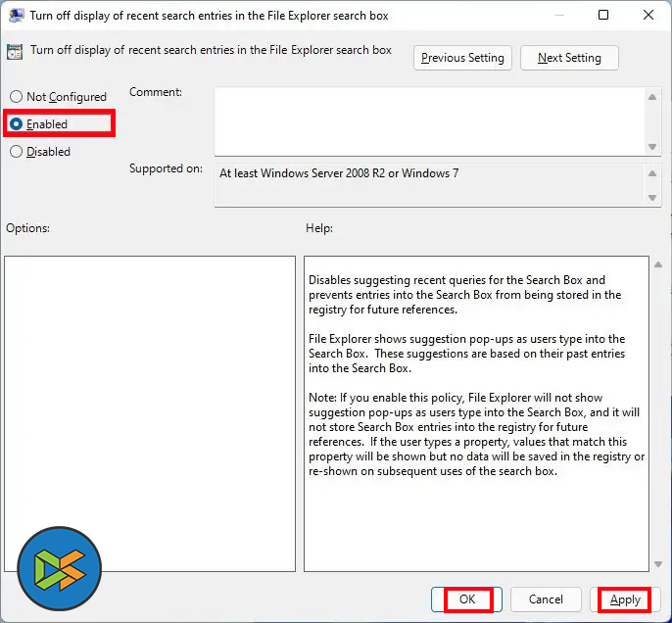Click the policy setting icon beside the heading

pyautogui.click(x=15, y=52)
